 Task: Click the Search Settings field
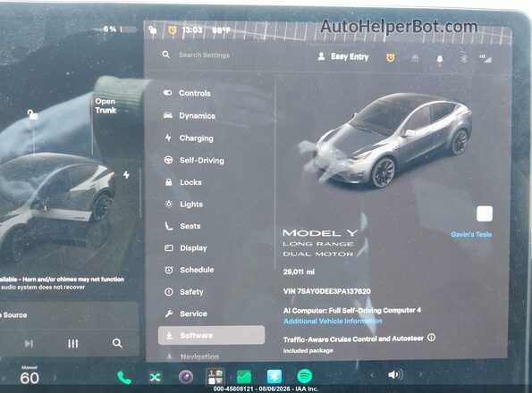(204, 54)
